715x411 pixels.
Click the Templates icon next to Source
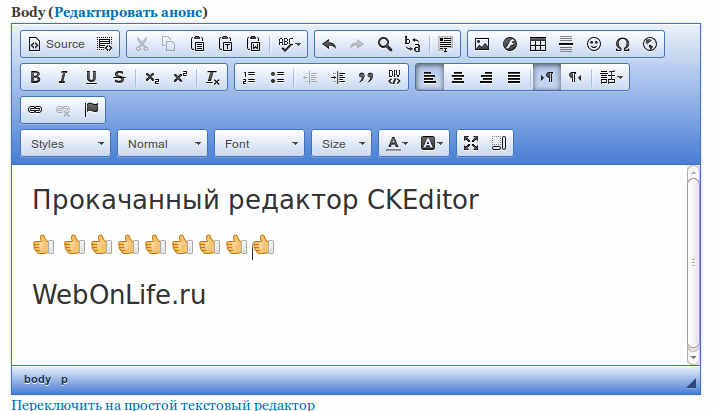pos(104,44)
